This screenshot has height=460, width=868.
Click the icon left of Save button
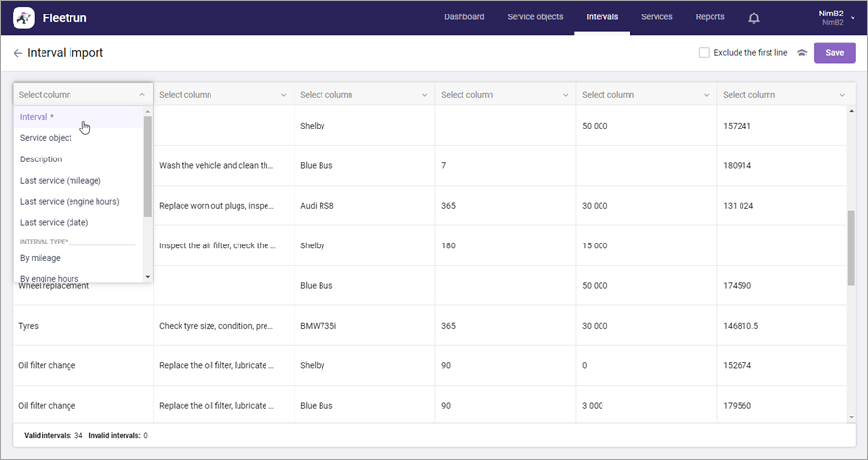point(801,53)
